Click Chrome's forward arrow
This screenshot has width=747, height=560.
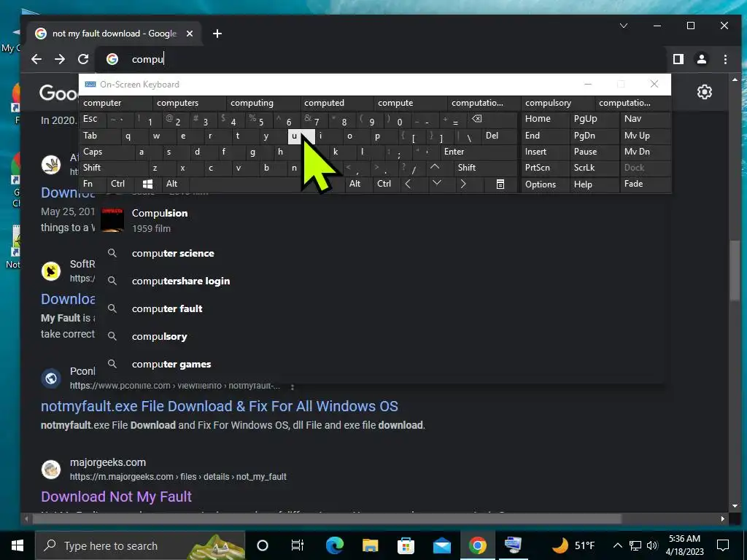click(60, 59)
